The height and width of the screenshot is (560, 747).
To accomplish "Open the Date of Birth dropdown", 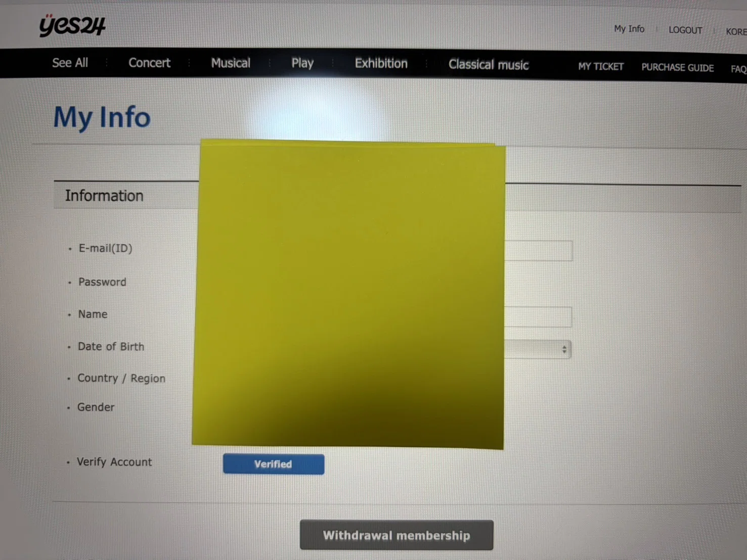I will [x=538, y=349].
